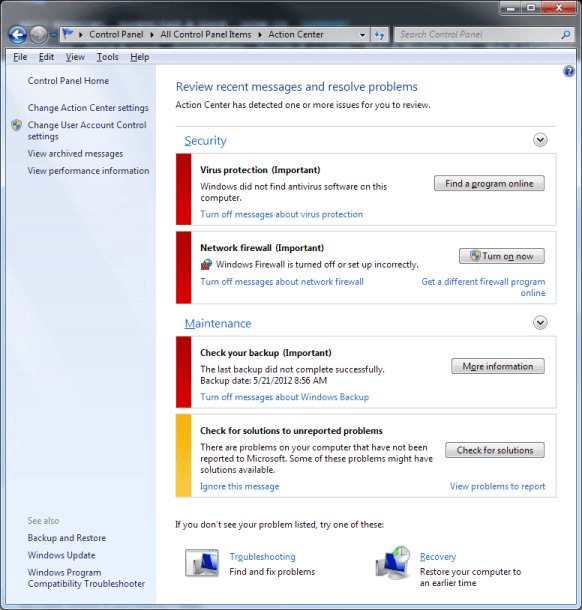The height and width of the screenshot is (610, 582).
Task: Click the Maintenance section heading
Action: [x=218, y=323]
